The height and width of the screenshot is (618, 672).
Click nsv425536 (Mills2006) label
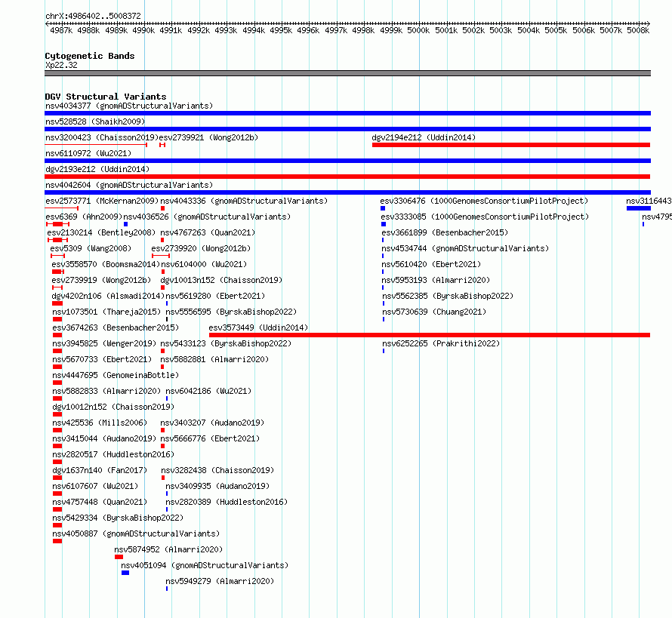100,423
